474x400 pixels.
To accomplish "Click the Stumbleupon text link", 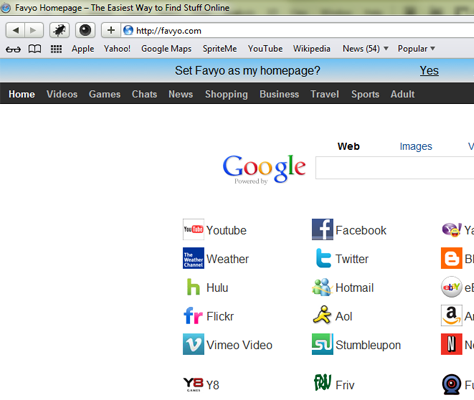I will pos(368,345).
